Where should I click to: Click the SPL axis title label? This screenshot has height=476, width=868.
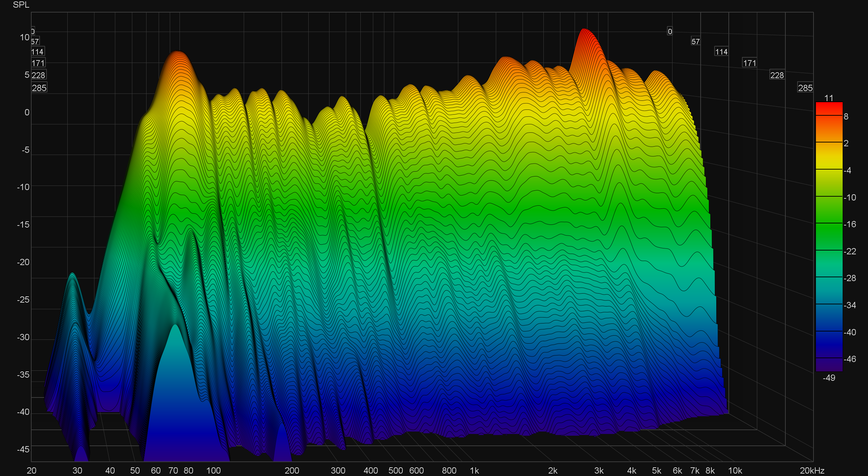21,5
